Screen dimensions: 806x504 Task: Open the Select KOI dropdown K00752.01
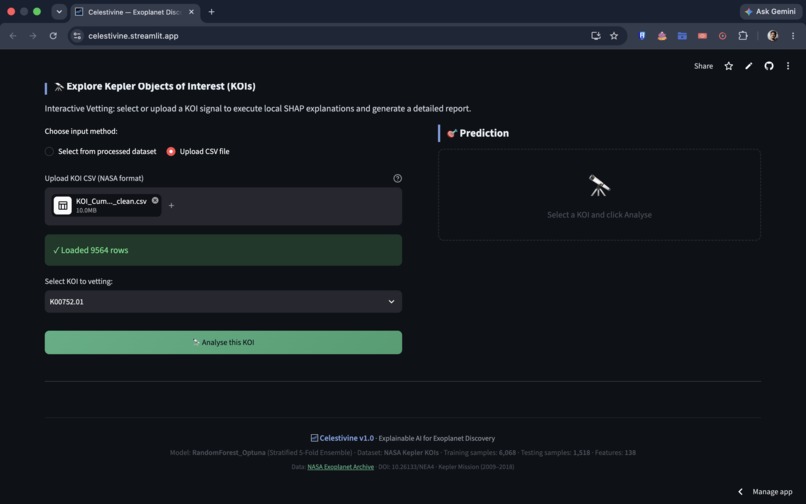(223, 301)
